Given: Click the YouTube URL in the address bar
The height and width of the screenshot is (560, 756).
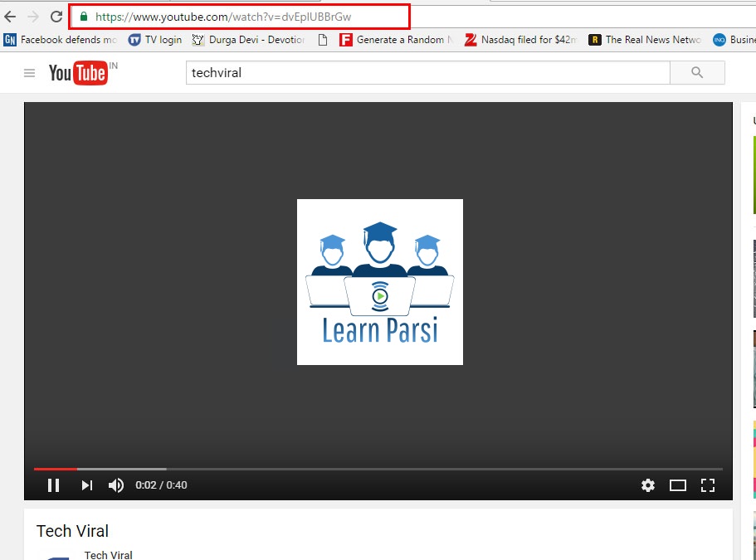Looking at the screenshot, I should point(223,17).
